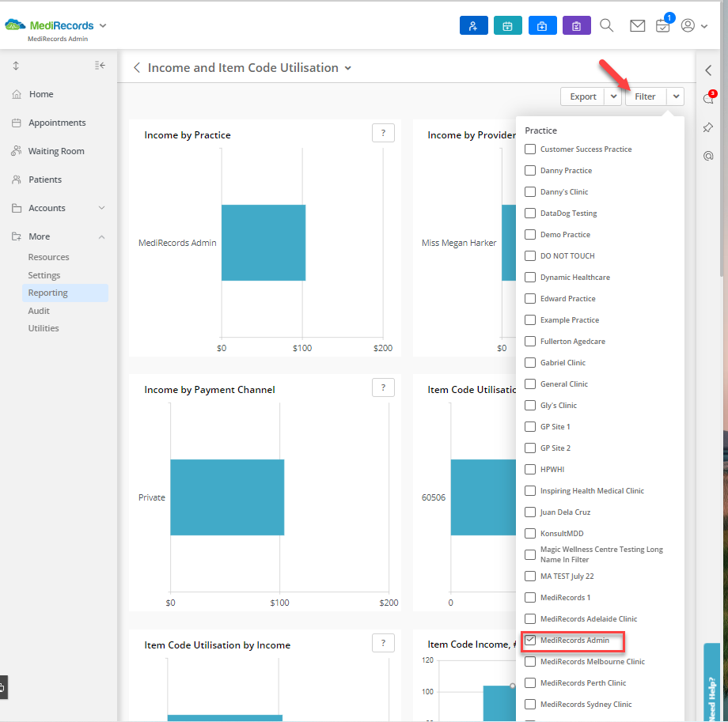Uncheck the MediRecords Admin checkbox
Screen dimensions: 728x722
[x=529, y=640]
